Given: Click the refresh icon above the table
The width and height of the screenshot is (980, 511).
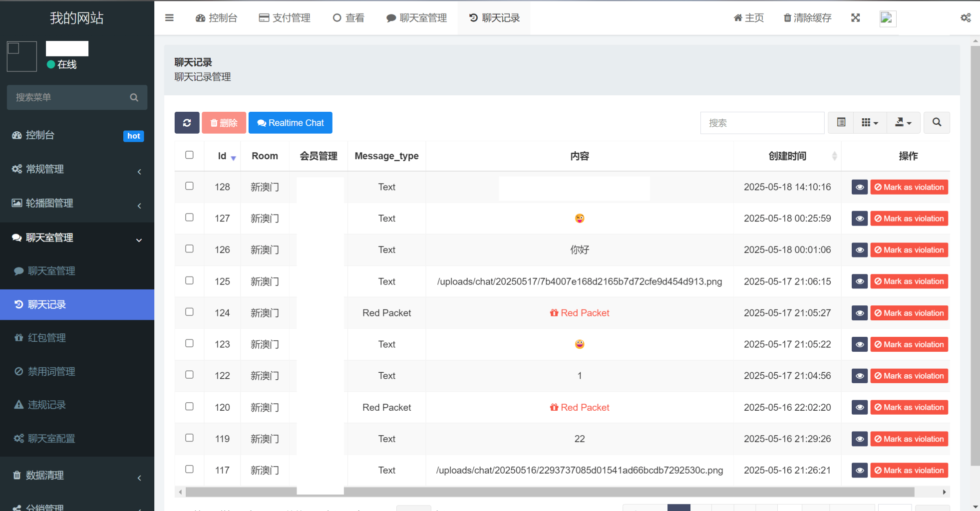Looking at the screenshot, I should (x=187, y=123).
